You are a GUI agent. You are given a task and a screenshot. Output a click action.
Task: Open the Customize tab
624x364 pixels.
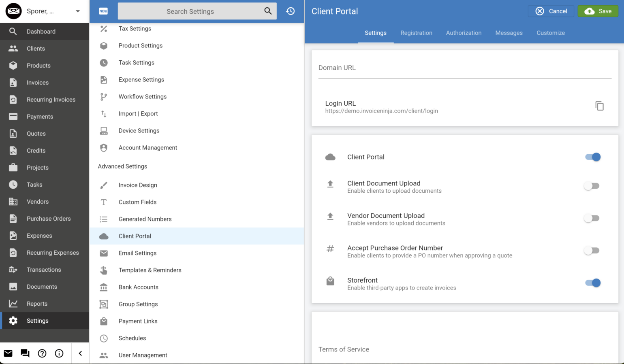point(550,33)
